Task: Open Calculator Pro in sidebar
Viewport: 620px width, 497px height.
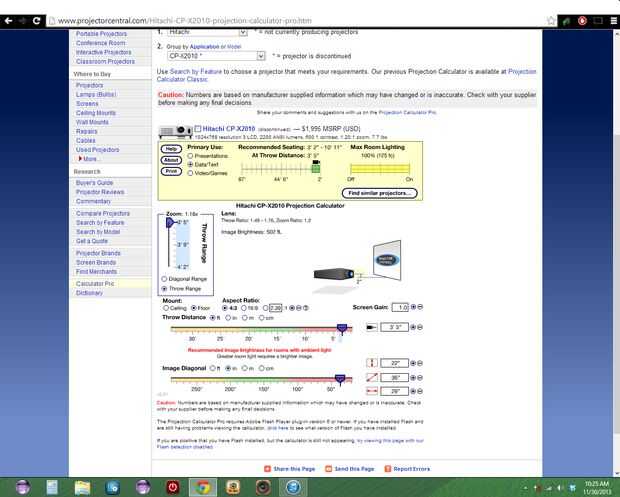Action: pyautogui.click(x=95, y=283)
